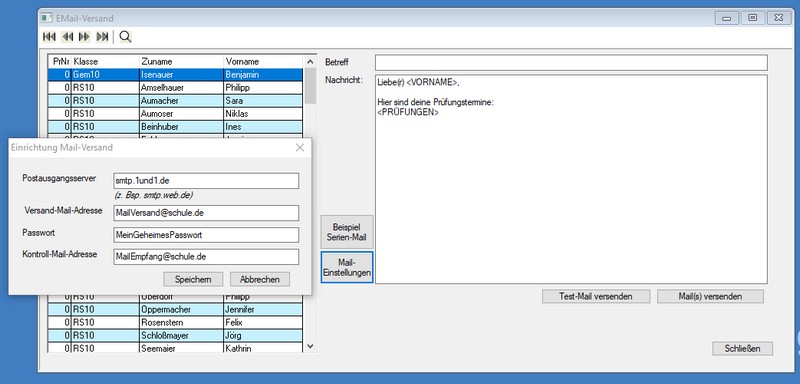Click the Abbrechen button
The height and width of the screenshot is (384, 800).
pyautogui.click(x=260, y=279)
